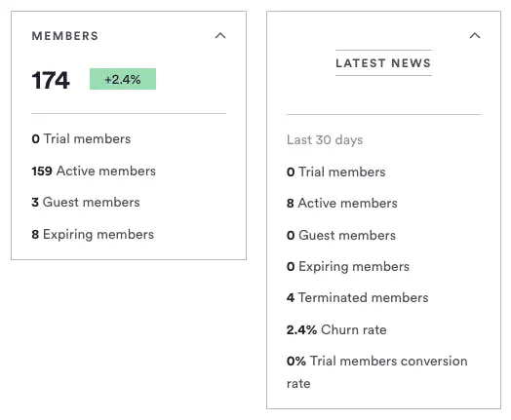Collapse the Latest News panel chevron
This screenshot has height=420, width=511.
(x=475, y=35)
